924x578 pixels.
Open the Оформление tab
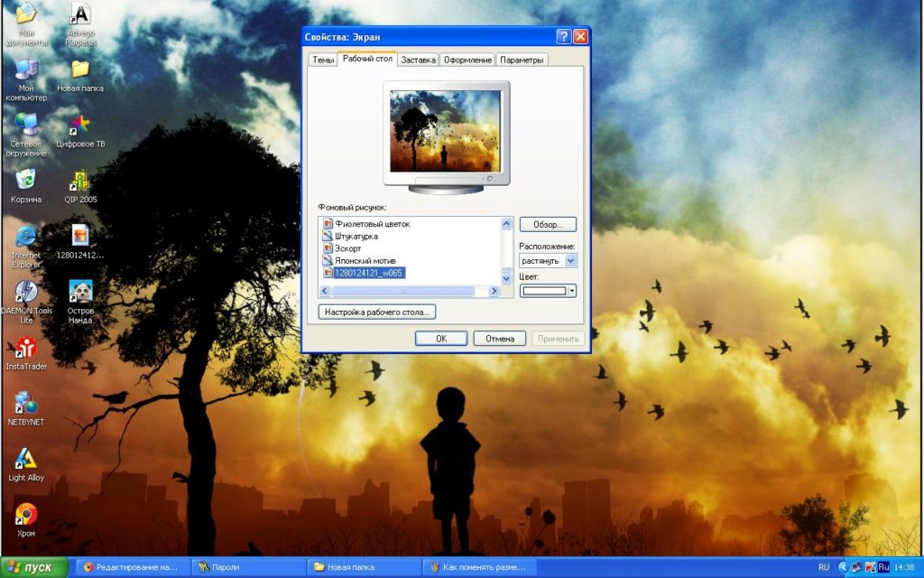[467, 60]
